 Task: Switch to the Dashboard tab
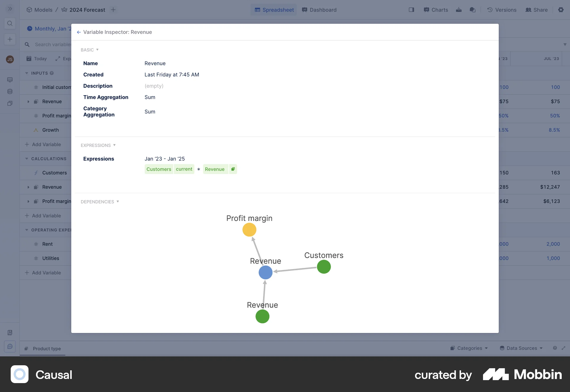[319, 10]
